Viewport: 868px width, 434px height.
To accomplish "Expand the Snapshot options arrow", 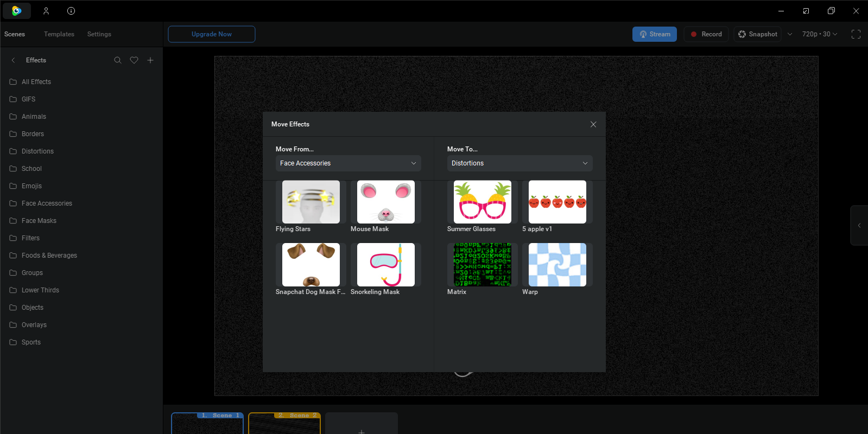I will [x=790, y=34].
